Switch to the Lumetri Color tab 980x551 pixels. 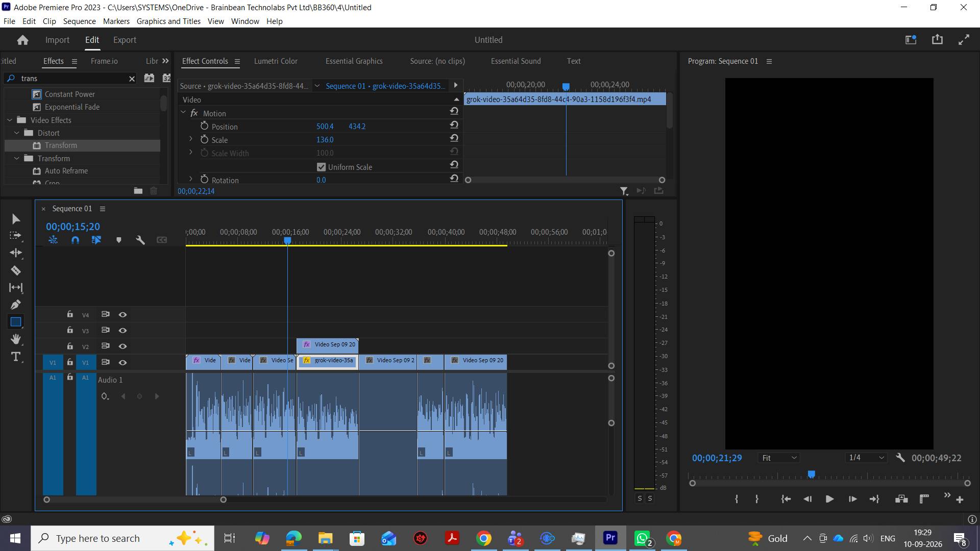(276, 61)
